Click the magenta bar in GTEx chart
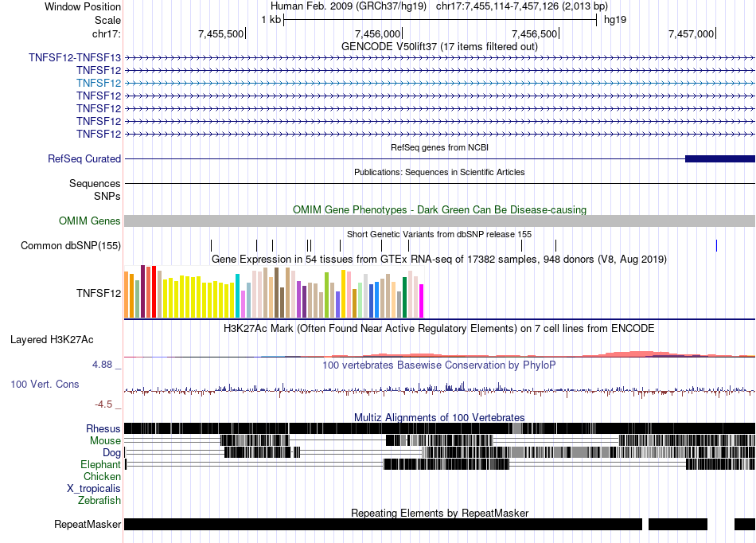Image resolution: width=756 pixels, height=543 pixels. pos(422,301)
